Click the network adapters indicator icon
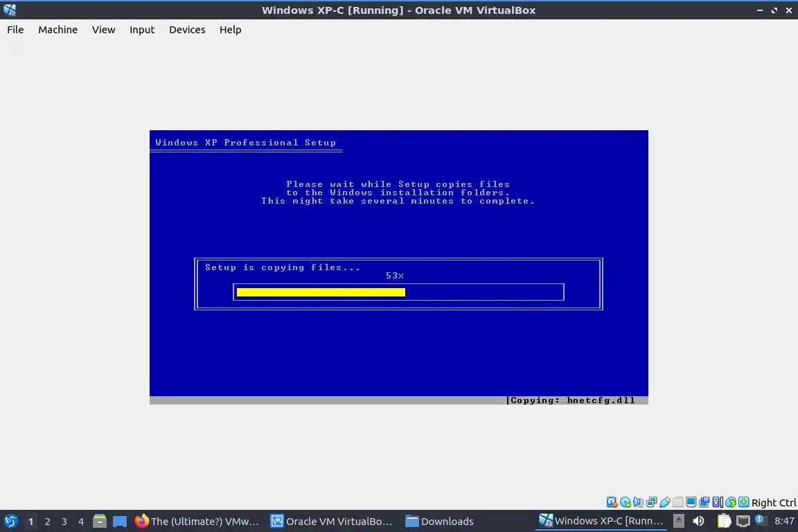Screen dimensions: 798x532 [x=651, y=502]
